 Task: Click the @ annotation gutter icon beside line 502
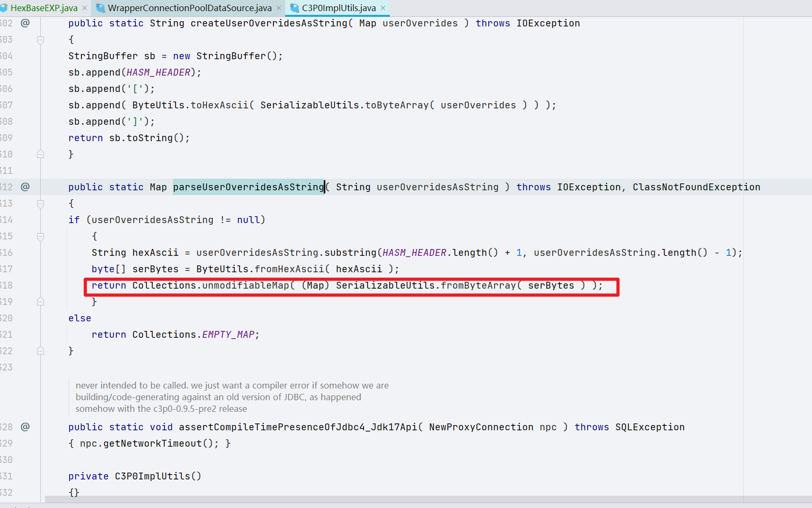[x=25, y=23]
